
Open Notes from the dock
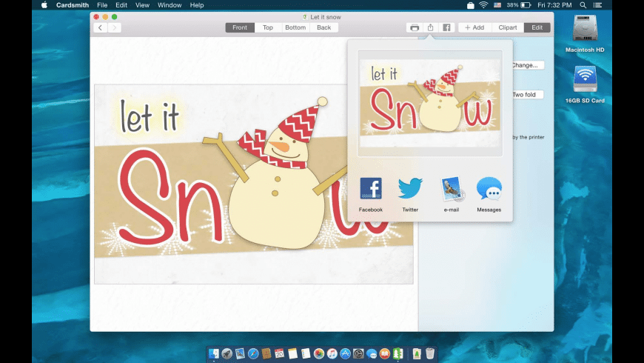click(x=292, y=353)
